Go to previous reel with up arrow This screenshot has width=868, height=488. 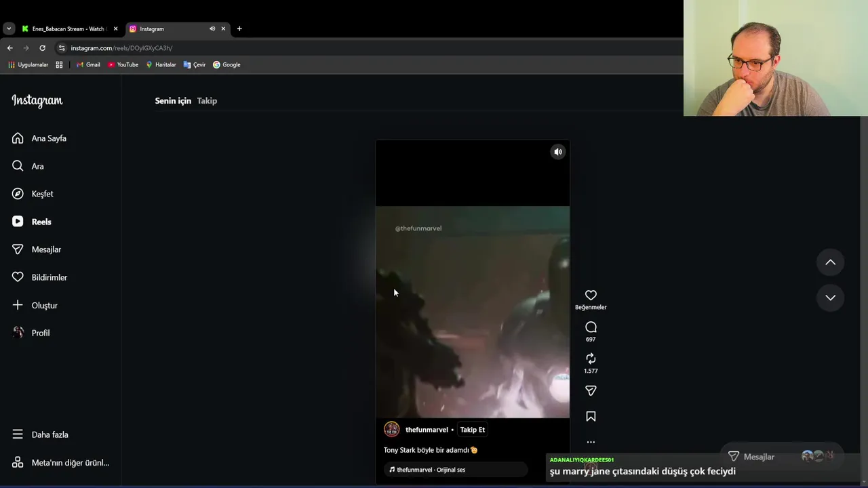pos(830,262)
